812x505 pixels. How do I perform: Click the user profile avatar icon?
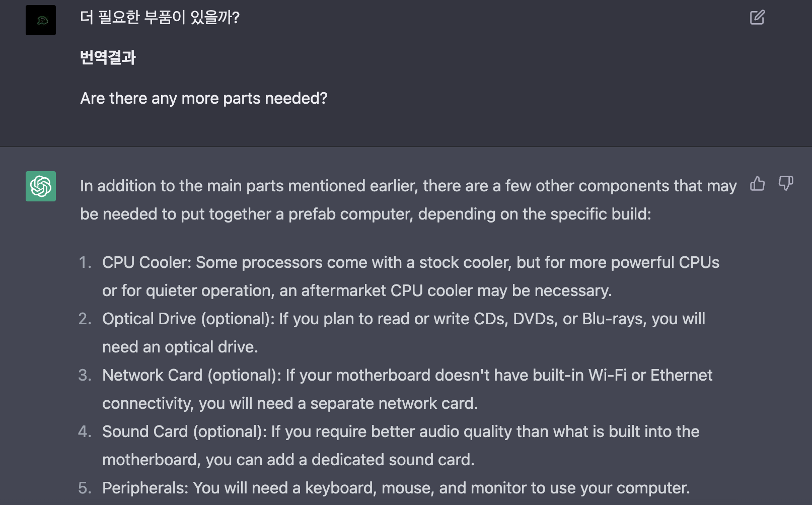tap(40, 20)
